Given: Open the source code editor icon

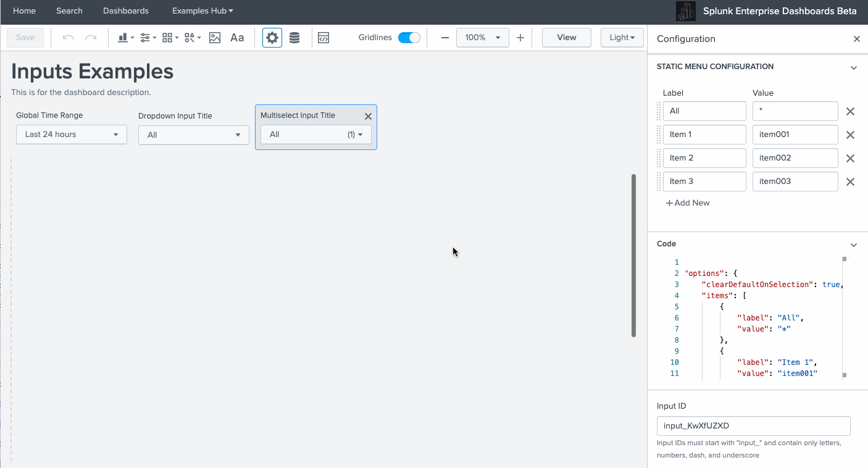Looking at the screenshot, I should pos(323,38).
